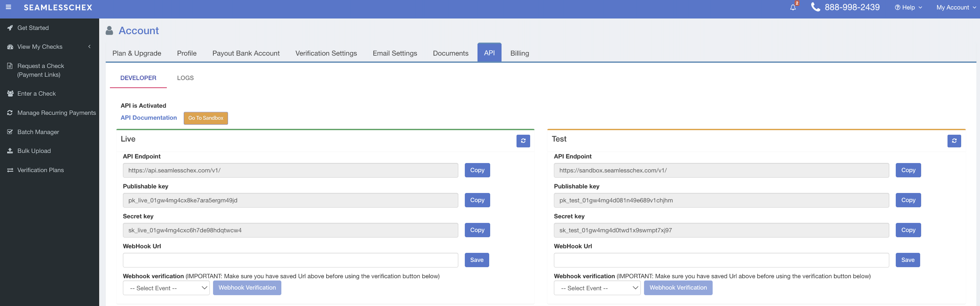Viewport: 980px width, 306px height.
Task: Click the Enter a Check users icon
Action: 10,93
